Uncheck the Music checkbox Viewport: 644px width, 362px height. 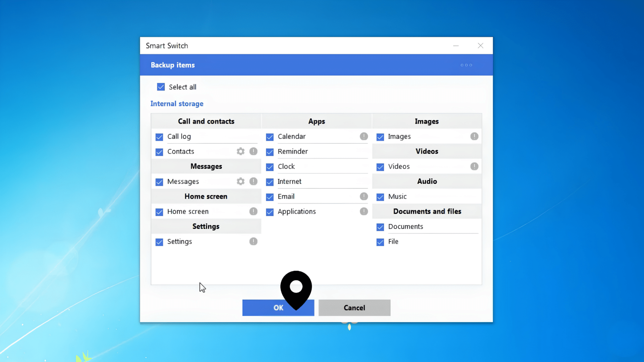tap(380, 197)
